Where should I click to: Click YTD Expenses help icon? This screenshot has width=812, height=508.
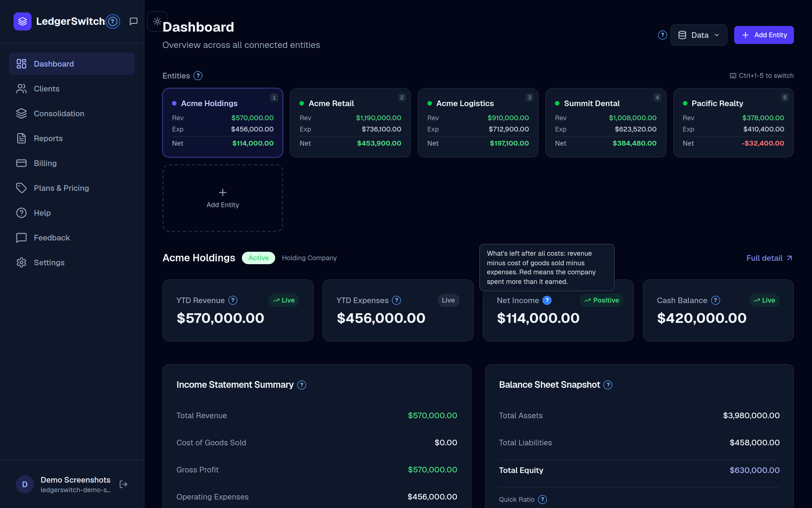397,300
